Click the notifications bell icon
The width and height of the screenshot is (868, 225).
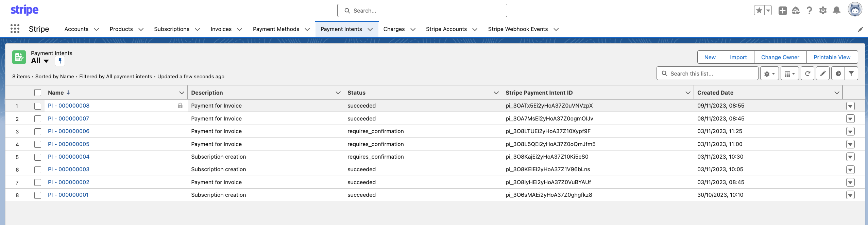click(836, 11)
